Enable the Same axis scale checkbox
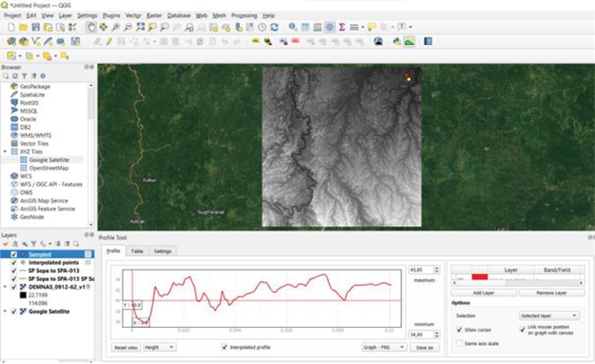Image resolution: width=595 pixels, height=364 pixels. [462, 343]
